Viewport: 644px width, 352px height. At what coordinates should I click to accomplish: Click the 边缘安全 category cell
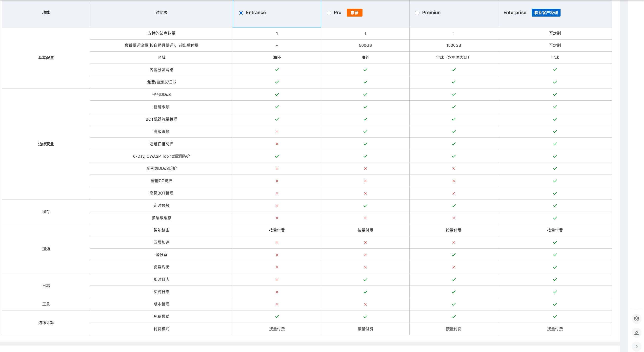46,144
